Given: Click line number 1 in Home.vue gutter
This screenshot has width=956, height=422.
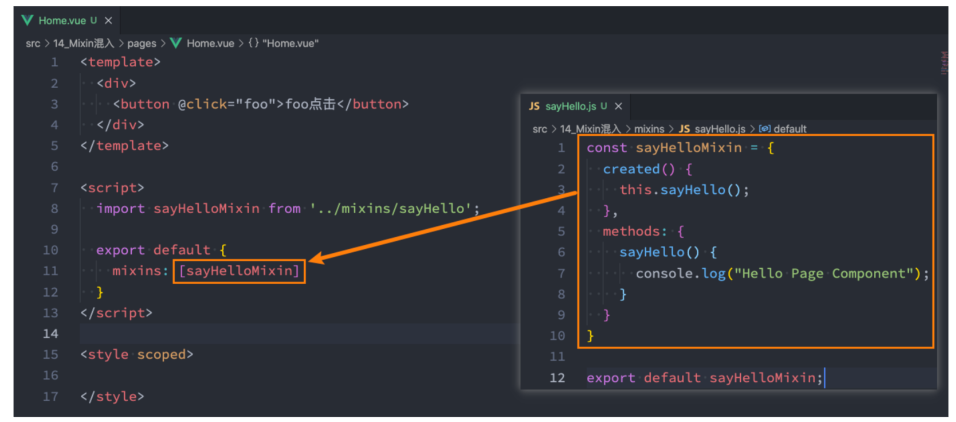Looking at the screenshot, I should click(x=55, y=62).
